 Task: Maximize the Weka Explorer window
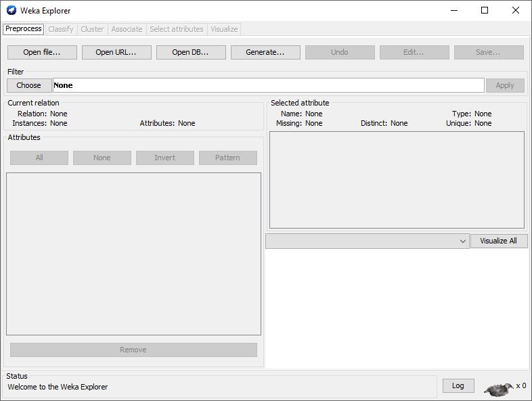point(485,11)
